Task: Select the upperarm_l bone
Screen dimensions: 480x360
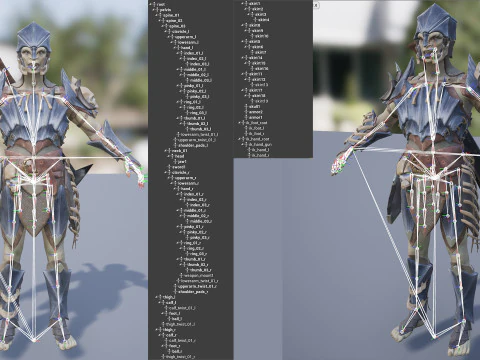Action: coord(185,37)
